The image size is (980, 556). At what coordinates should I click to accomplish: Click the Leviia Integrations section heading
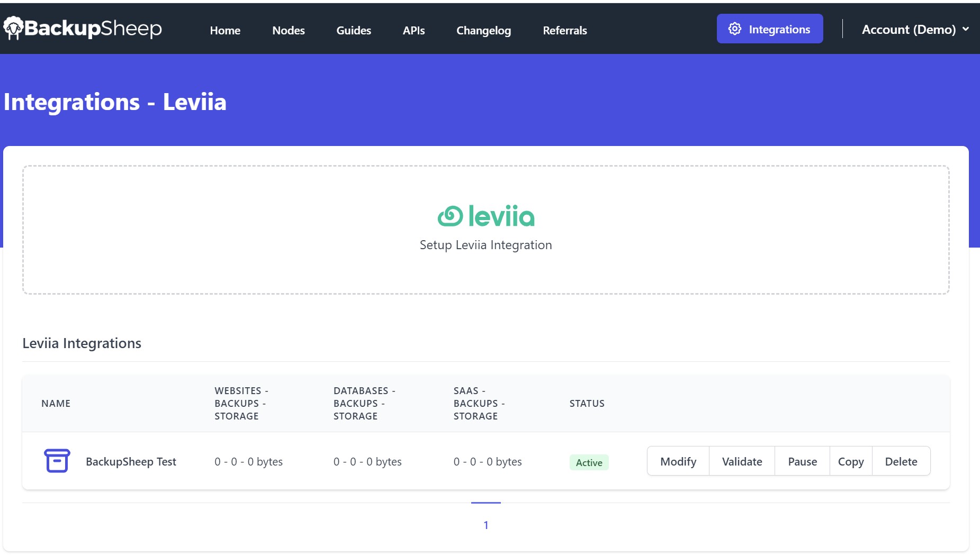pyautogui.click(x=82, y=343)
